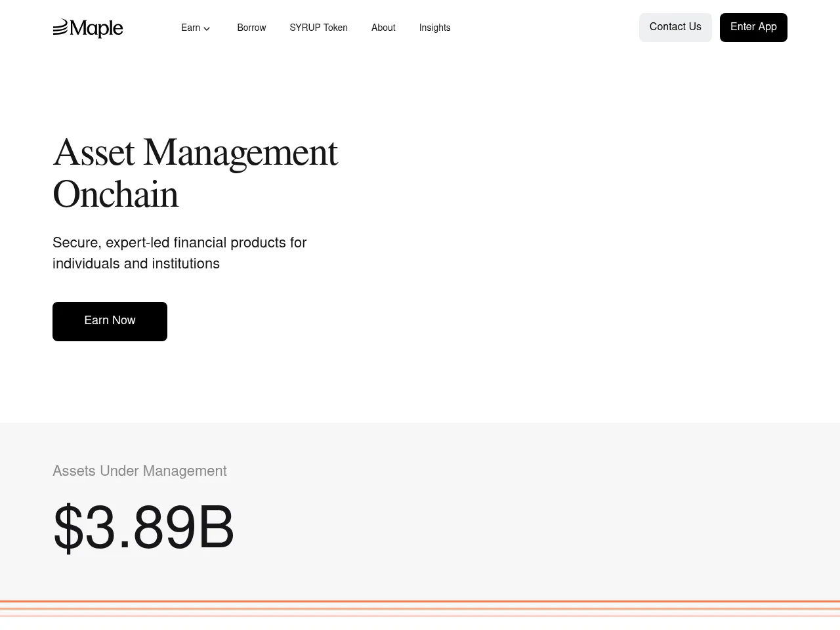Click the $3.89B figure
Screen dimensions: 840x630
143,528
